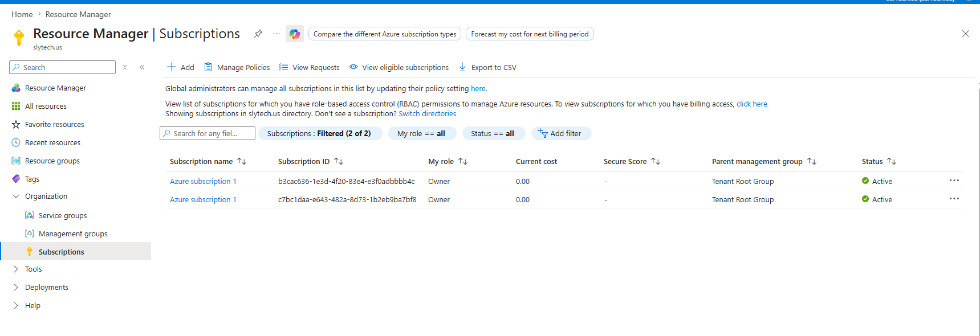The height and width of the screenshot is (336, 980).
Task: Click the View eligible subscriptions eye icon
Action: click(x=353, y=67)
